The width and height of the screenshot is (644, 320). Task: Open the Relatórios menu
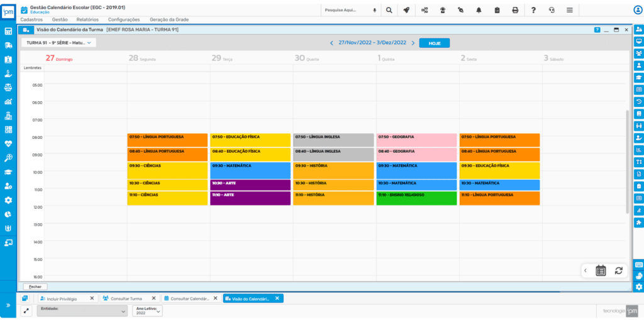[x=87, y=19]
